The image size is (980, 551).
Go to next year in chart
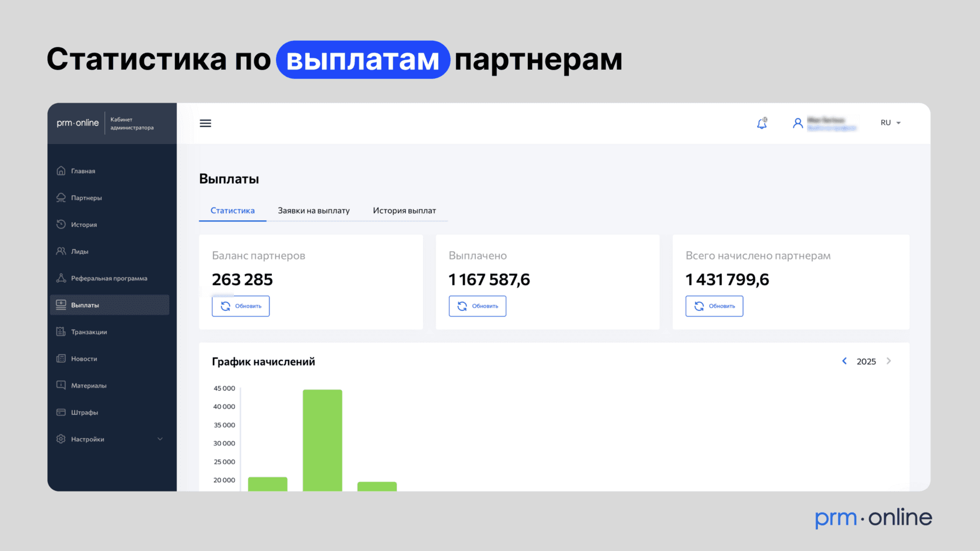pyautogui.click(x=888, y=362)
